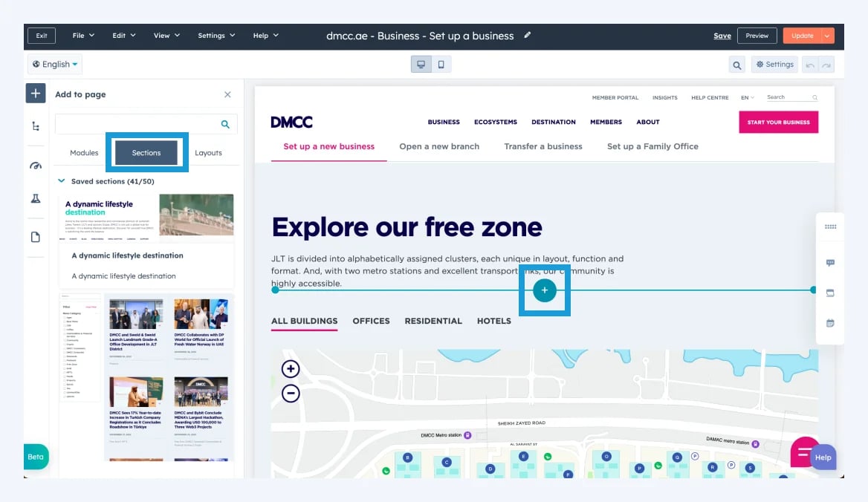The image size is (868, 502).
Task: Click the DMCC Metro station marker
Action: pos(467,435)
